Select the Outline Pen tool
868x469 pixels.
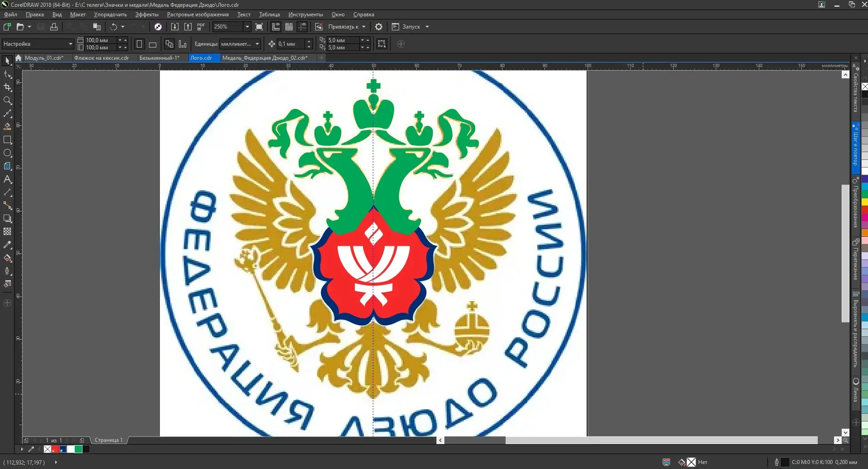tap(7, 271)
